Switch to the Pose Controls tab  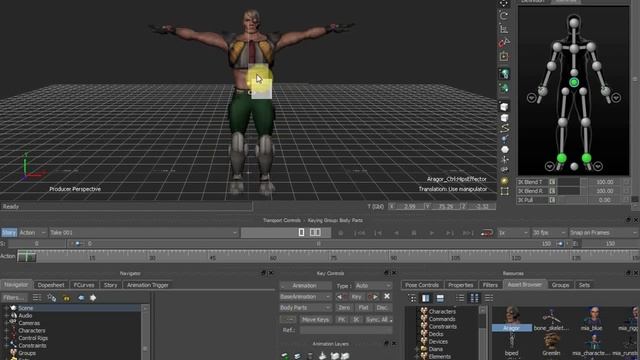tap(422, 285)
